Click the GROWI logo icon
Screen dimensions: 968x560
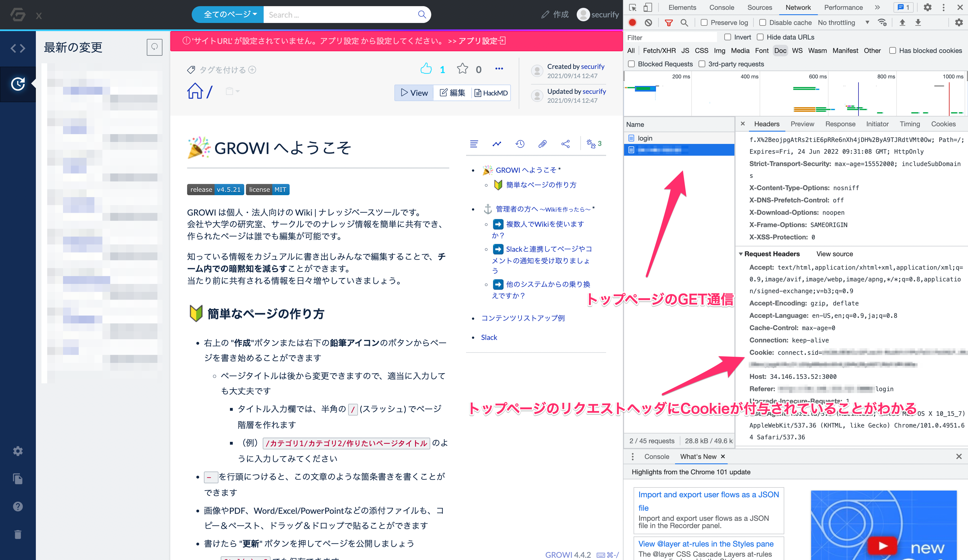point(18,15)
